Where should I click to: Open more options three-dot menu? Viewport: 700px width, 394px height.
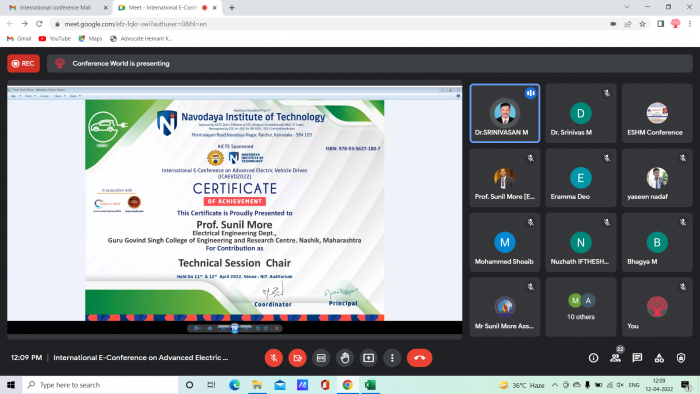pyautogui.click(x=392, y=358)
